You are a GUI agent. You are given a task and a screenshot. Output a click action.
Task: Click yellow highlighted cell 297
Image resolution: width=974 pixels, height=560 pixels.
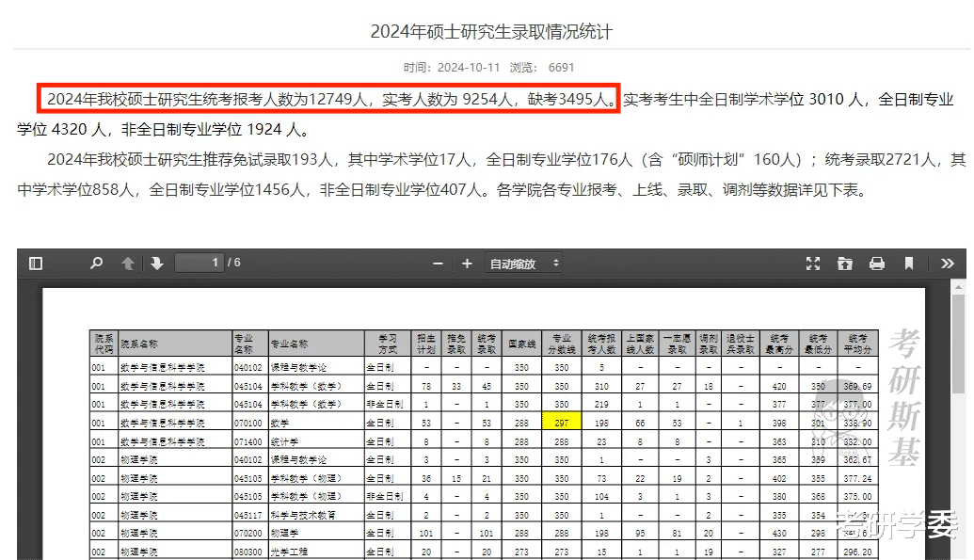(x=562, y=422)
